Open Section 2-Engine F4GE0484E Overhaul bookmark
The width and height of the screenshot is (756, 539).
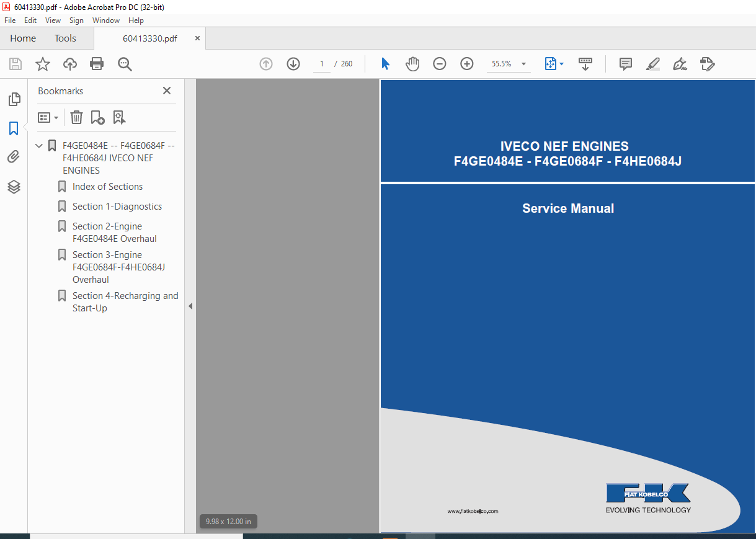(115, 233)
